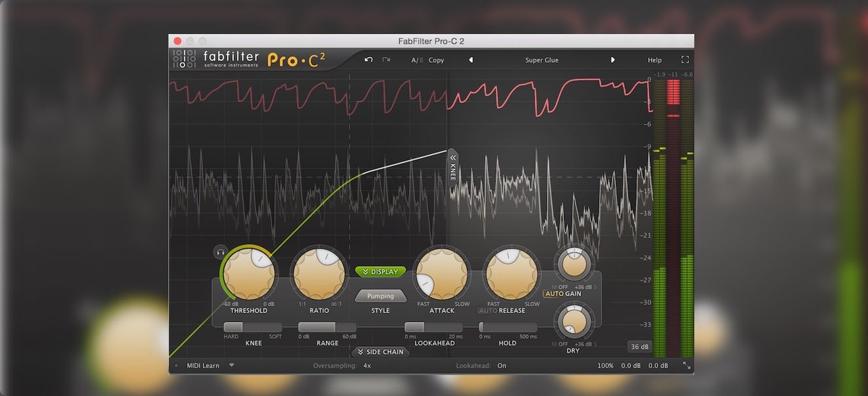The image size is (868, 396).
Task: Open the Help menu
Action: [x=655, y=60]
